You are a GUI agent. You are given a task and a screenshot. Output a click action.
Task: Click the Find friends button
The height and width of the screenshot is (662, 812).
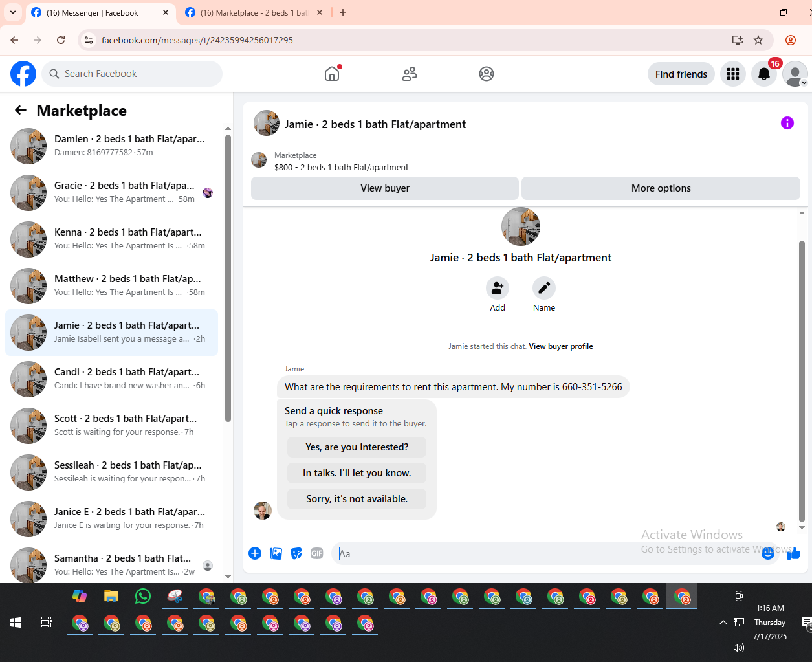pyautogui.click(x=681, y=74)
